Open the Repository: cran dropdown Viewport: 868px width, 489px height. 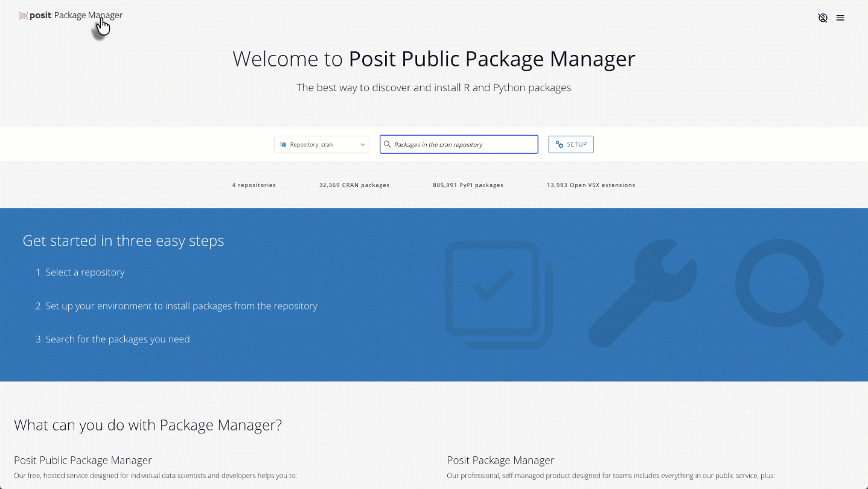tap(322, 144)
